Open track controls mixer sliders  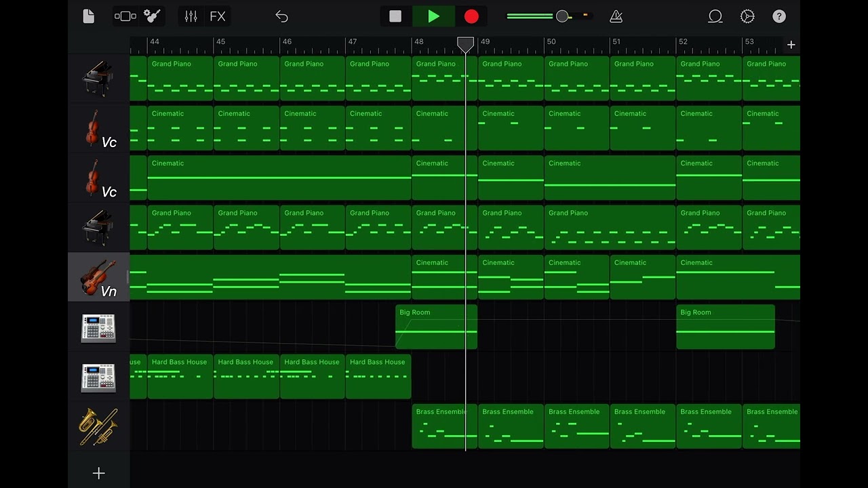tap(191, 16)
